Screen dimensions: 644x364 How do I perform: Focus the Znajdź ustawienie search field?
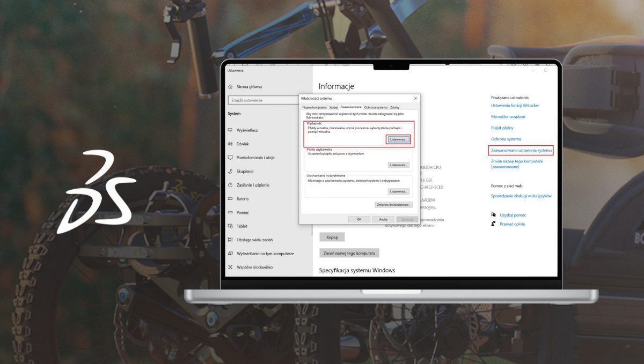pos(264,100)
